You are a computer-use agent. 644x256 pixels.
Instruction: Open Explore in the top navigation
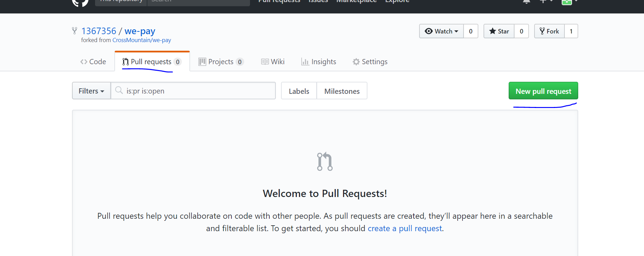click(397, 1)
